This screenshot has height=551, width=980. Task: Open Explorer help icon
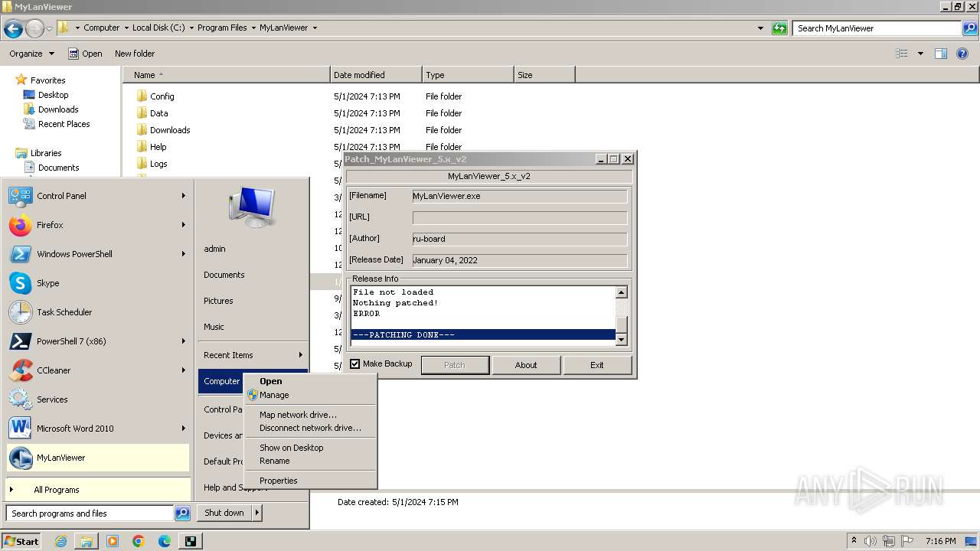point(962,54)
